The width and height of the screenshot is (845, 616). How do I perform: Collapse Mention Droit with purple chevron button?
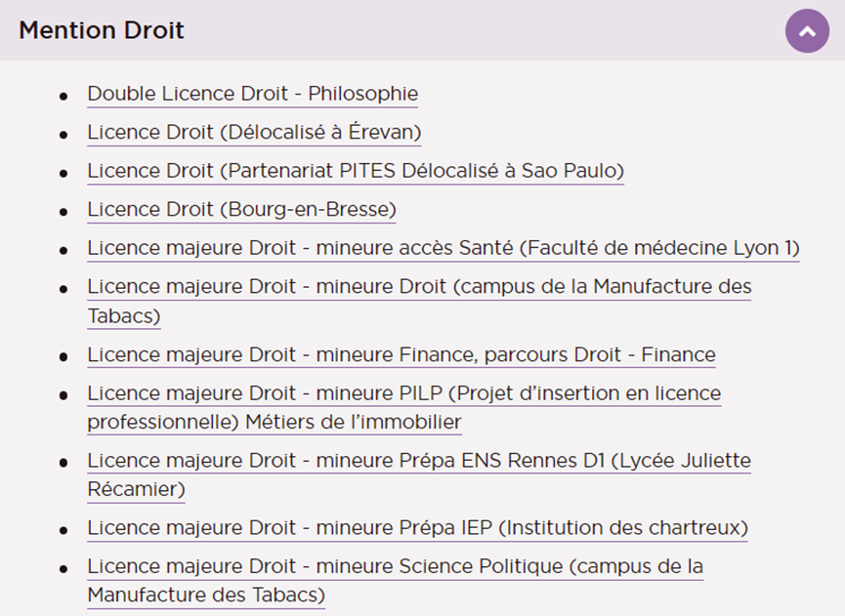(807, 31)
